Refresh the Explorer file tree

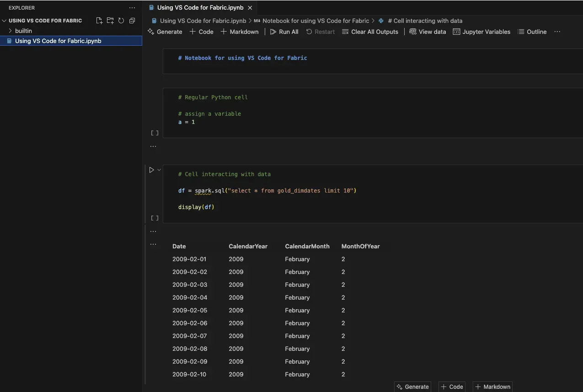click(121, 21)
